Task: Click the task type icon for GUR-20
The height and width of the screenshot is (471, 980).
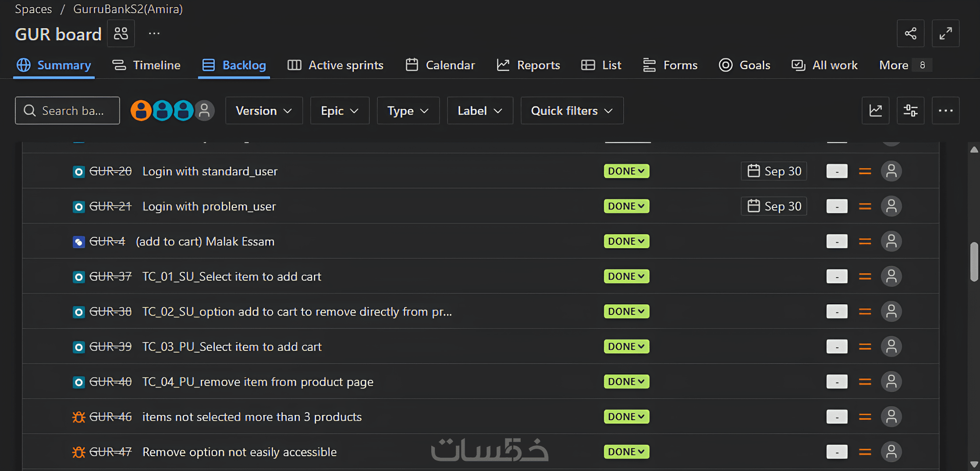Action: click(78, 171)
